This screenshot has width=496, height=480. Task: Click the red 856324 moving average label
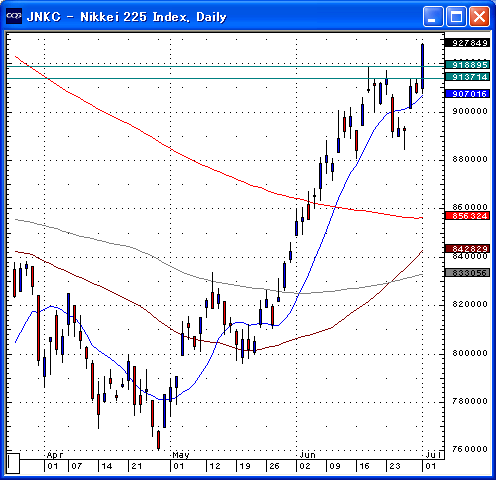click(467, 216)
